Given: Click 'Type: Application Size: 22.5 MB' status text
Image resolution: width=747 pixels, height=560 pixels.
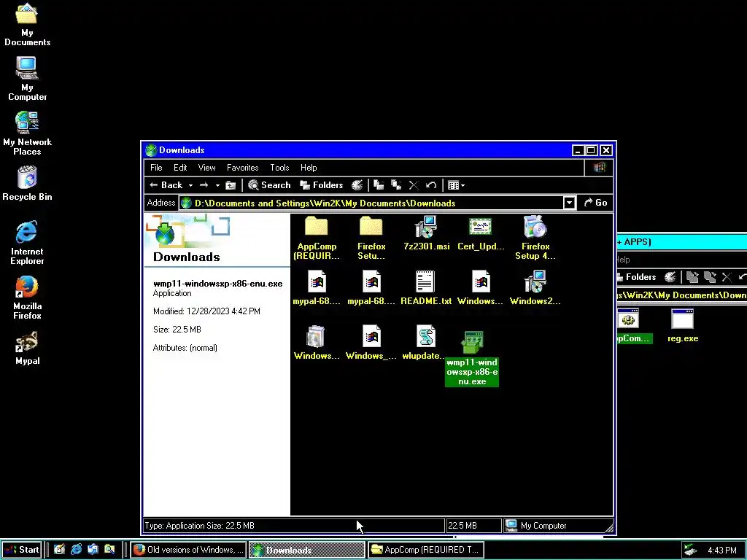Looking at the screenshot, I should (x=200, y=526).
